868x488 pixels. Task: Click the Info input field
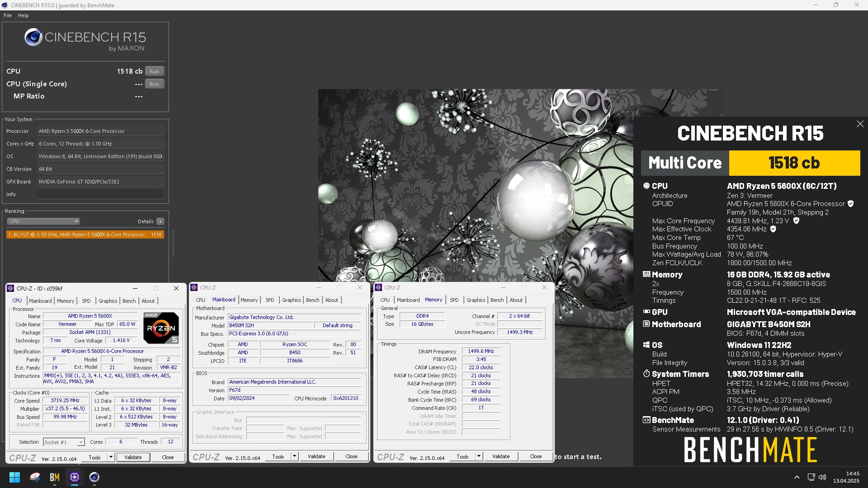(x=100, y=194)
